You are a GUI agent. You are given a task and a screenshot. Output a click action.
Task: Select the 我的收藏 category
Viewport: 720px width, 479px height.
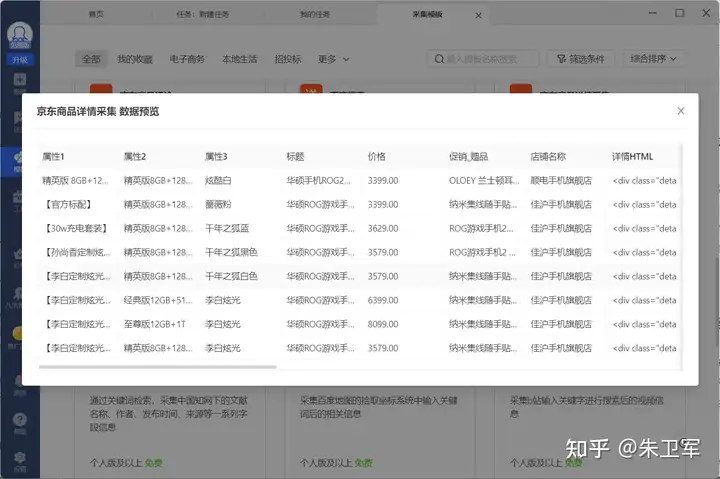tap(135, 59)
